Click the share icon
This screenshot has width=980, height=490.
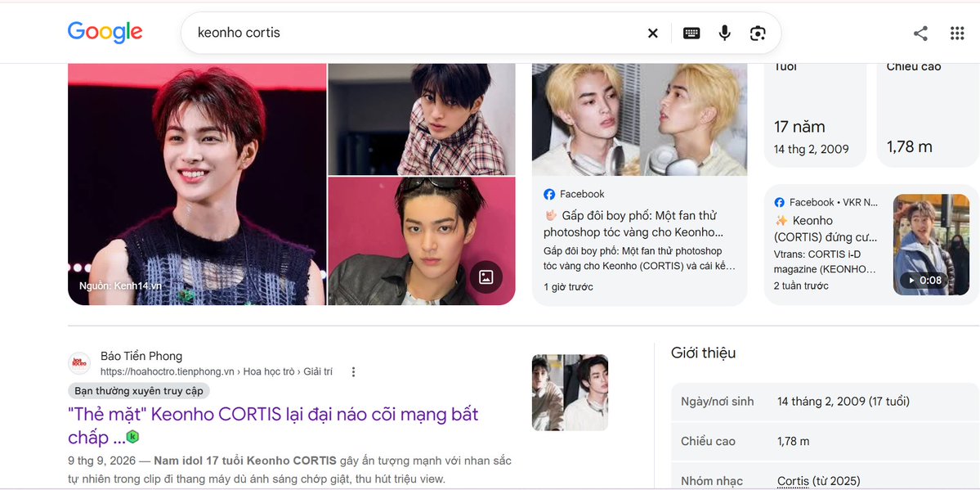[x=920, y=34]
